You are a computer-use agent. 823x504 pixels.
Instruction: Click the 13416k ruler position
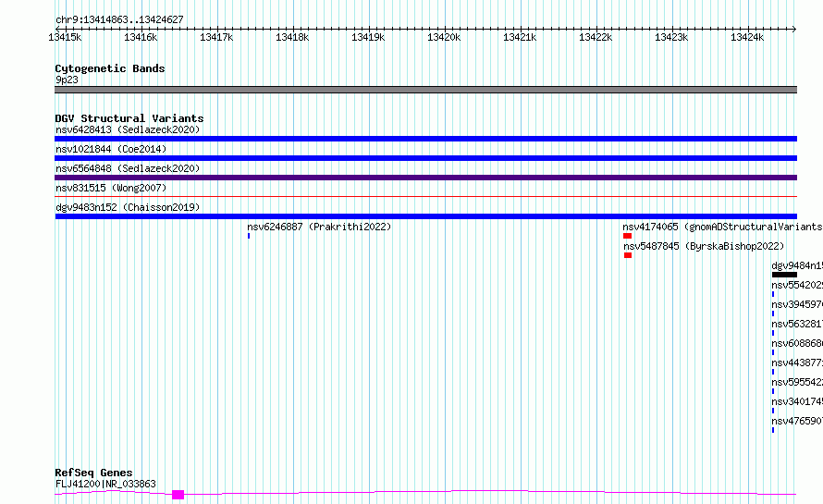point(141,37)
